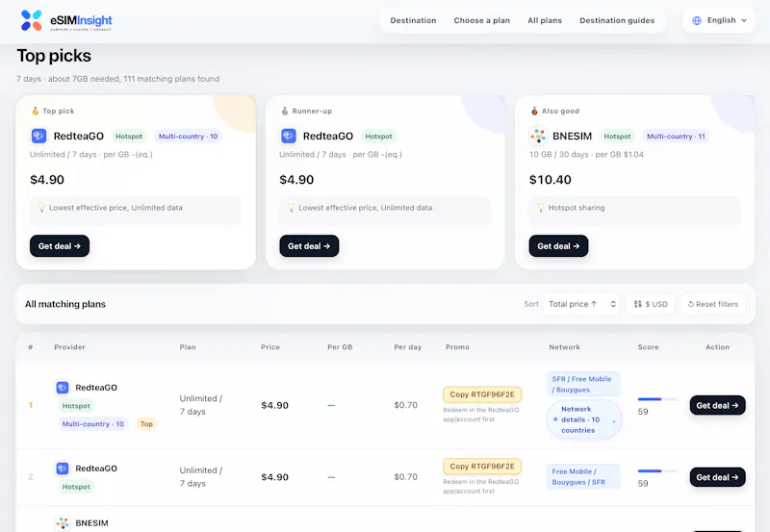The image size is (770, 532).
Task: Click the Per GB column header
Action: (x=340, y=347)
